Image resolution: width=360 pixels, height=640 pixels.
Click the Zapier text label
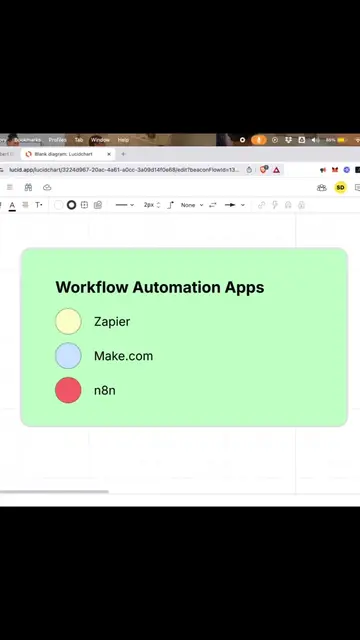pos(112,322)
